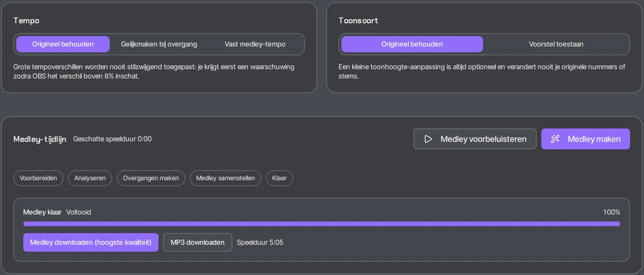Screen dimensions: 644x275
Task: Click the Speelduur 5:05 label
Action: [260, 242]
